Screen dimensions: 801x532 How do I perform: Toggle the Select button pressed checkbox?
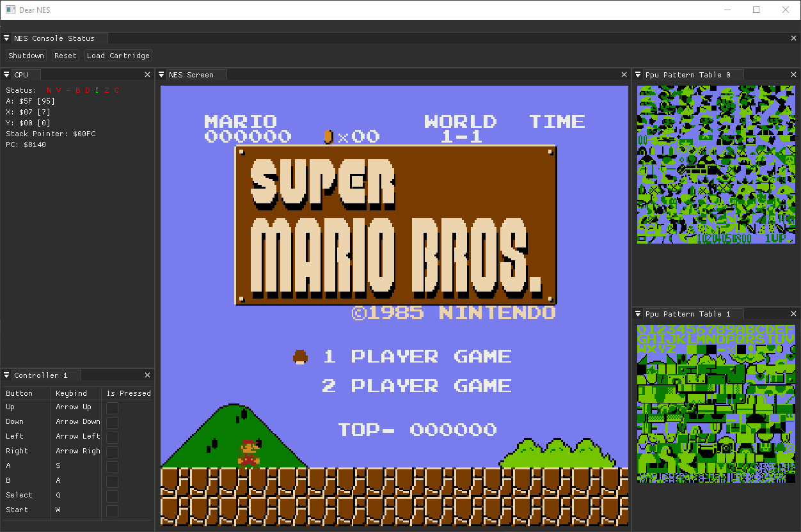(x=112, y=496)
